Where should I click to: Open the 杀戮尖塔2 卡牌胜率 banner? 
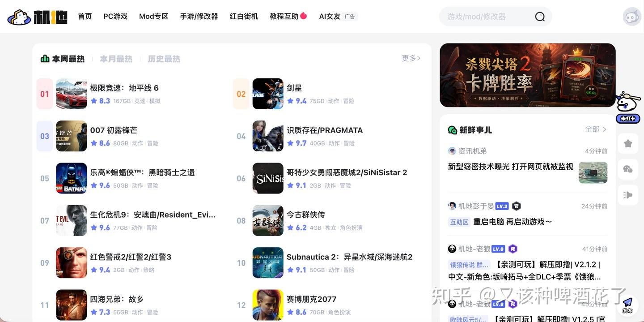528,75
